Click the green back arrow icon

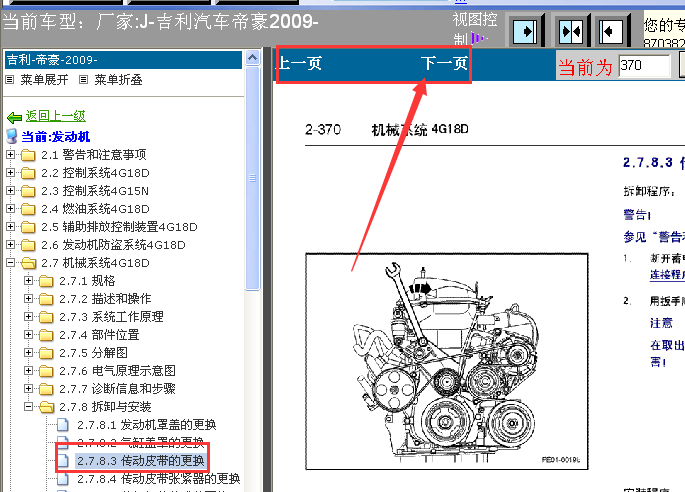14,117
